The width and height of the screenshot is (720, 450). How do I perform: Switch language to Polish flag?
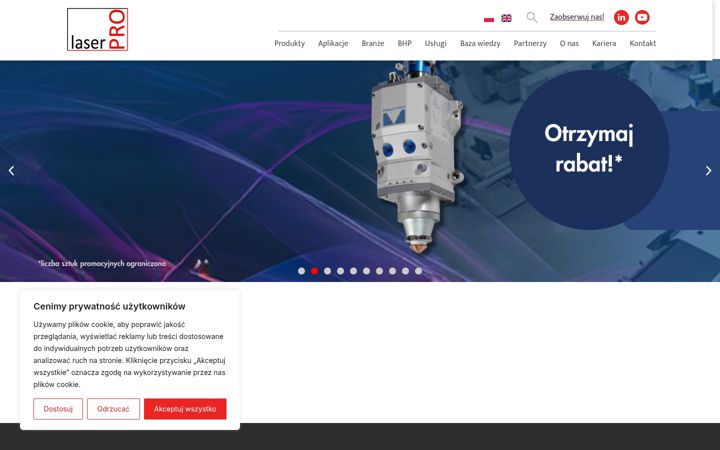pos(489,18)
